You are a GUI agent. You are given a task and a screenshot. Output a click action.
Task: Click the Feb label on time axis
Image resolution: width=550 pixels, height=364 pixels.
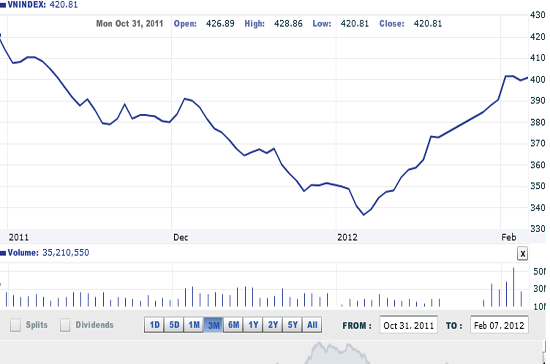509,237
